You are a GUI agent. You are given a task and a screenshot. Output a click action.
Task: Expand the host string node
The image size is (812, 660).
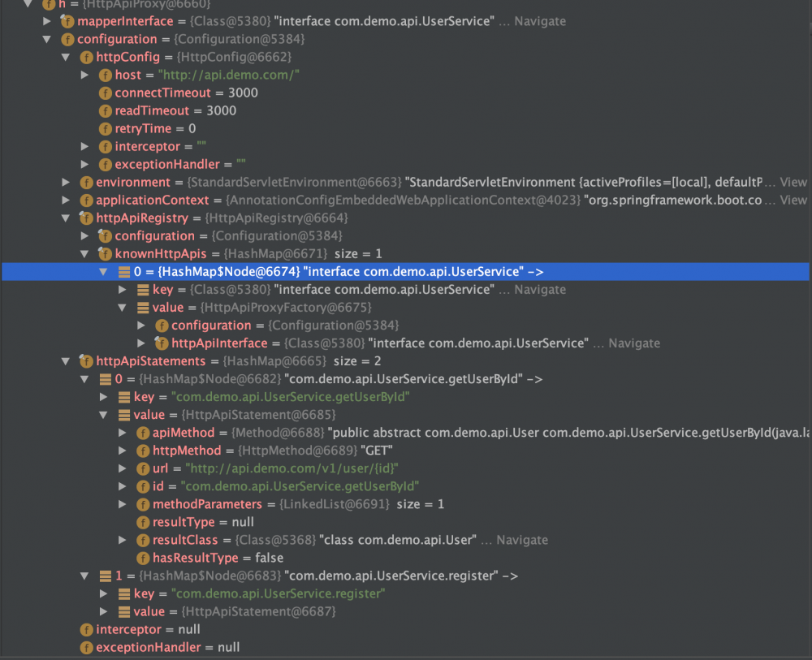pyautogui.click(x=84, y=75)
